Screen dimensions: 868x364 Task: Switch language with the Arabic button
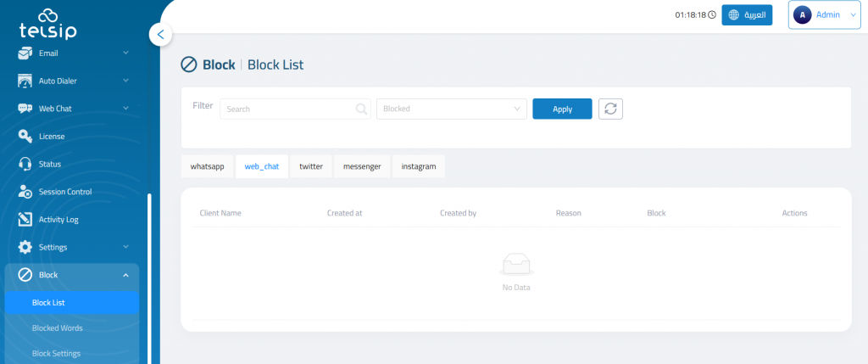[x=747, y=15]
